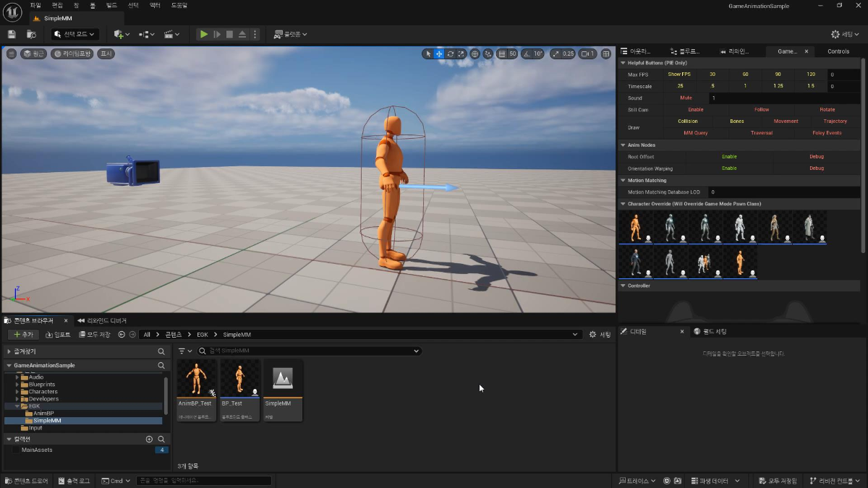Expand the Audio folder in the tree
868x488 pixels.
tap(17, 377)
